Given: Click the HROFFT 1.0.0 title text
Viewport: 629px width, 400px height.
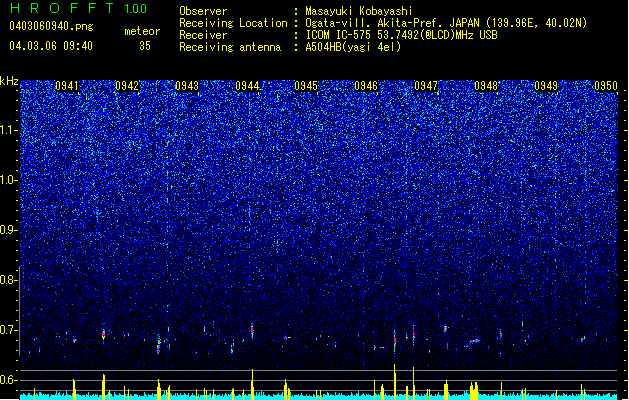Looking at the screenshot, I should pos(79,8).
